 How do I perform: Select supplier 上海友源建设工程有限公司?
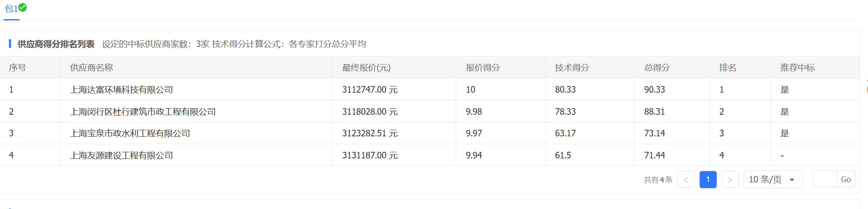point(121,156)
